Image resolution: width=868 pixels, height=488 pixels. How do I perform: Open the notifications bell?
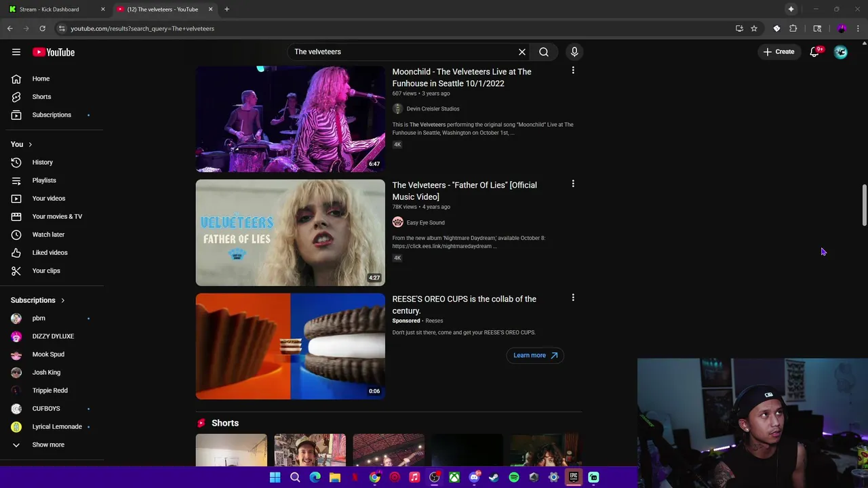pyautogui.click(x=815, y=52)
